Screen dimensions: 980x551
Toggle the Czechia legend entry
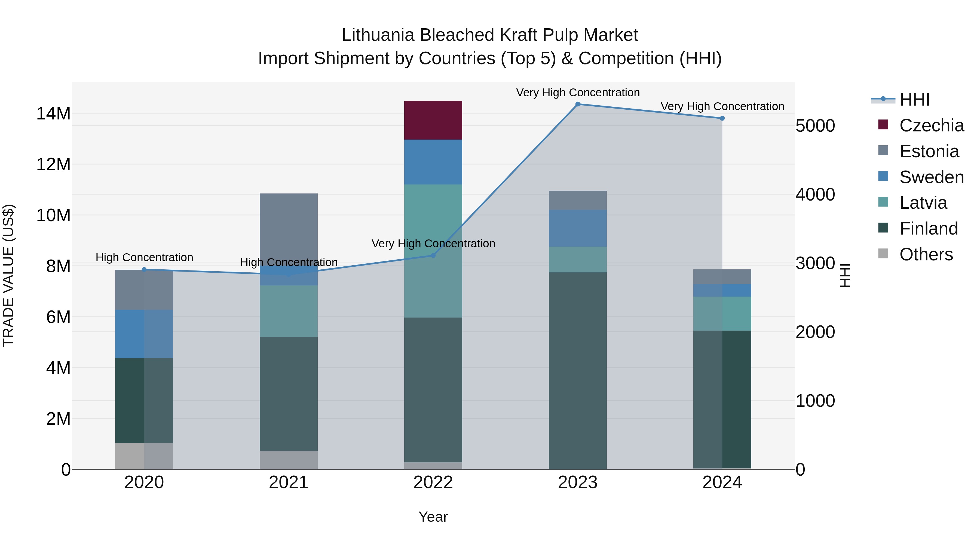(x=921, y=125)
